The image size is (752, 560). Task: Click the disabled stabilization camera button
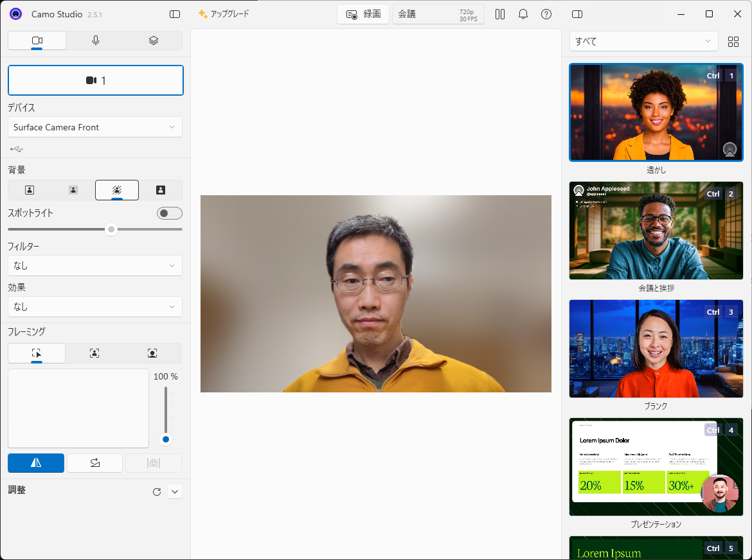click(154, 463)
